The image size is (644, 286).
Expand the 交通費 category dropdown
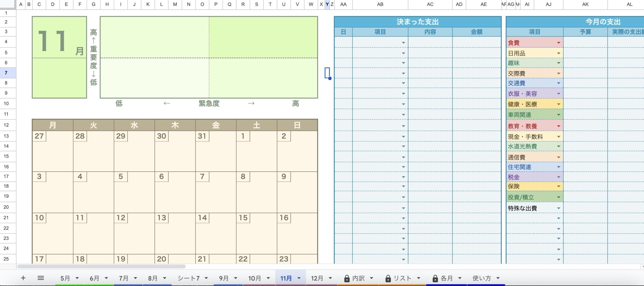click(x=558, y=83)
